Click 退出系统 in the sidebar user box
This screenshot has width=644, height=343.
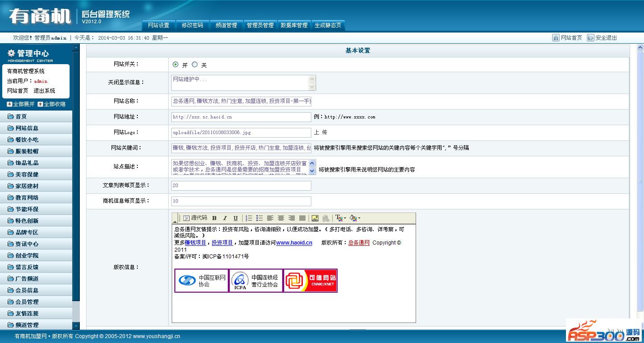pos(44,91)
